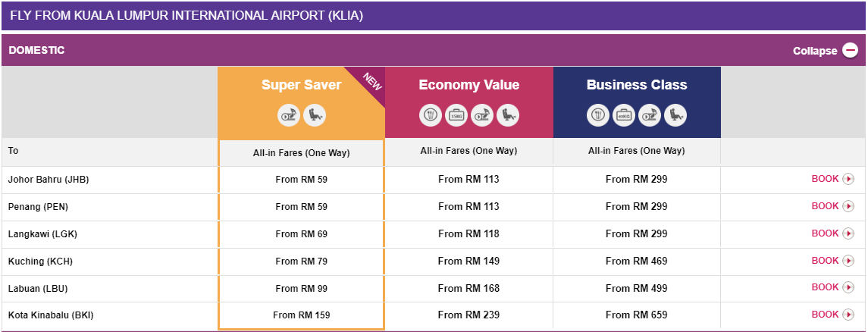Click the Economy Value meal icon
Image resolution: width=868 pixels, height=332 pixels.
click(x=431, y=115)
